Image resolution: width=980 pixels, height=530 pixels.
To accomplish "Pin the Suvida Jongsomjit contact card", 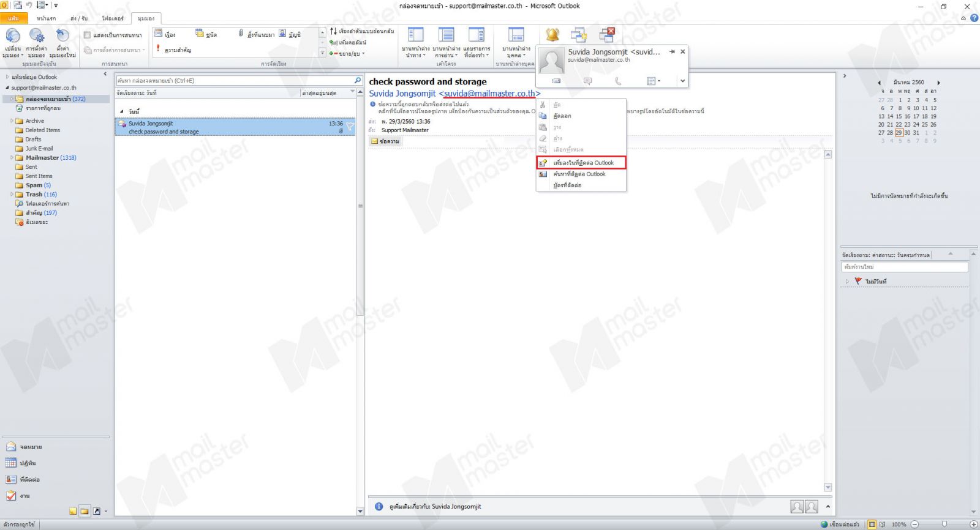I will 672,52.
